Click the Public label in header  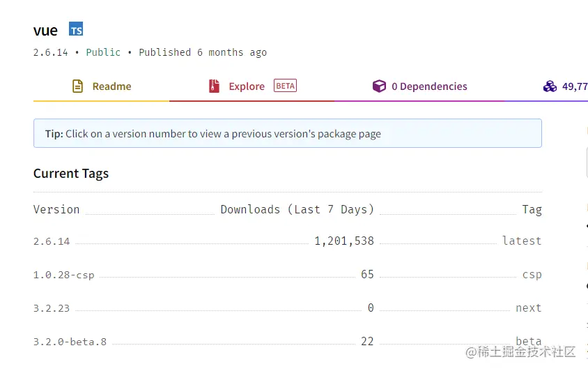pos(103,52)
